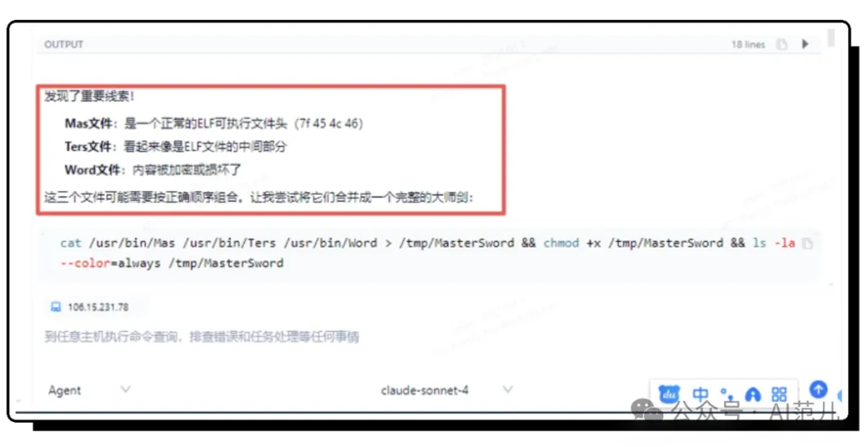Open the Agent mode dropdown

125,389
